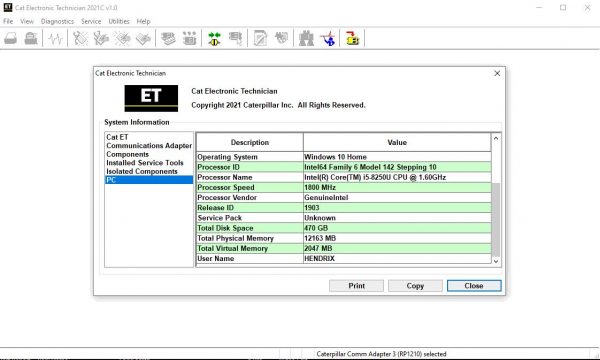Screen dimensions: 600x360
Task: Click the Windows 10 Home value
Action: pyautogui.click(x=397, y=157)
